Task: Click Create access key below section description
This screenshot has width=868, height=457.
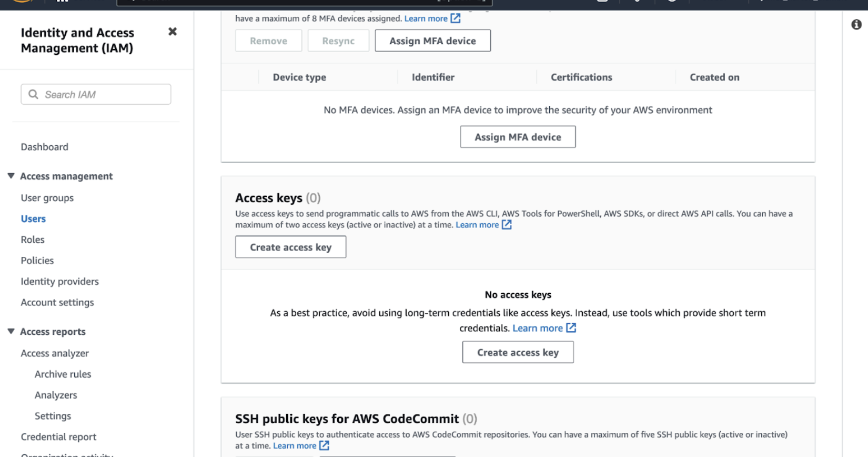Action: tap(290, 247)
